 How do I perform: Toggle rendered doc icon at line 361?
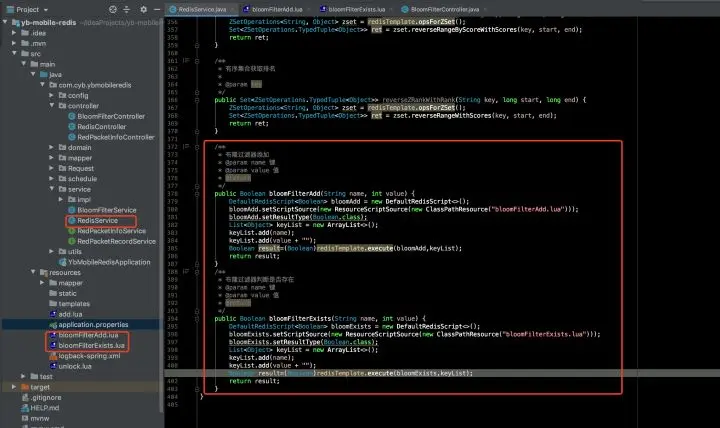[x=186, y=60]
